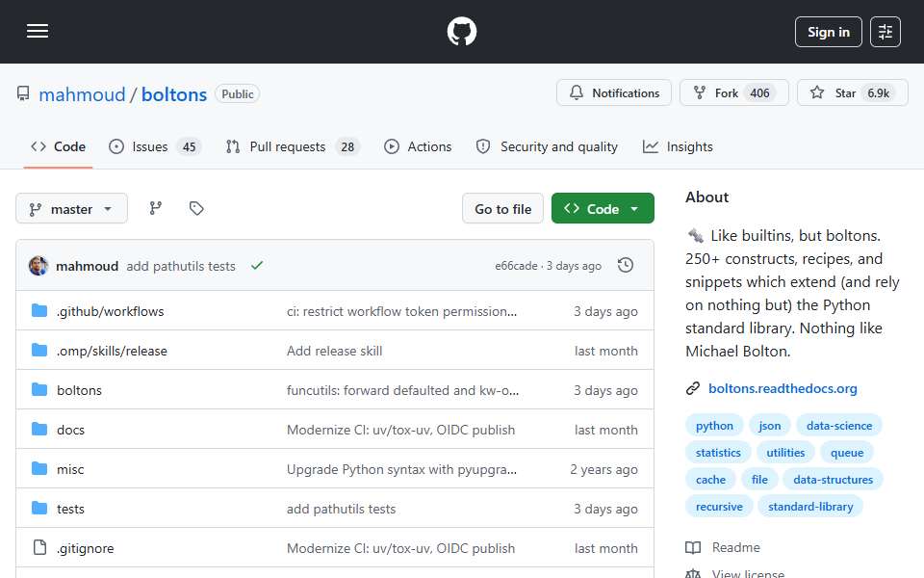The height and width of the screenshot is (578, 924).
Task: Select the python topic tag
Action: [x=714, y=426]
